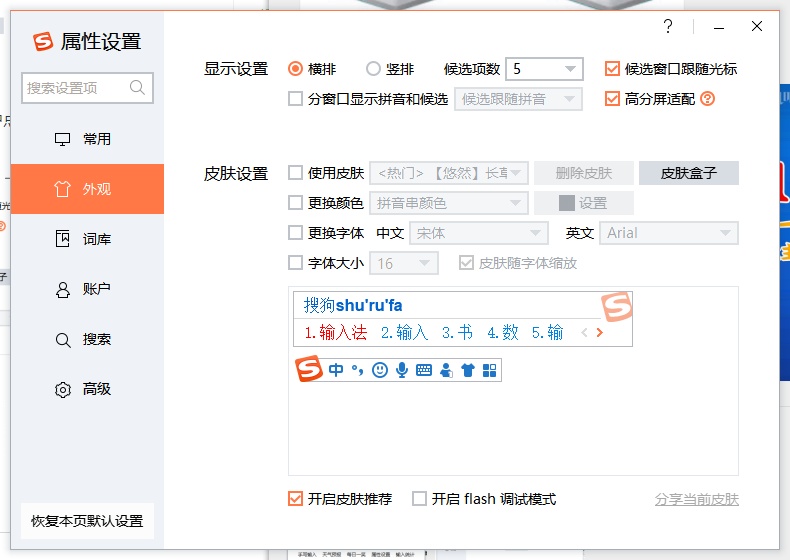Open the font size dropdown showing 16
Viewport: 790px width, 560px height.
point(404,263)
